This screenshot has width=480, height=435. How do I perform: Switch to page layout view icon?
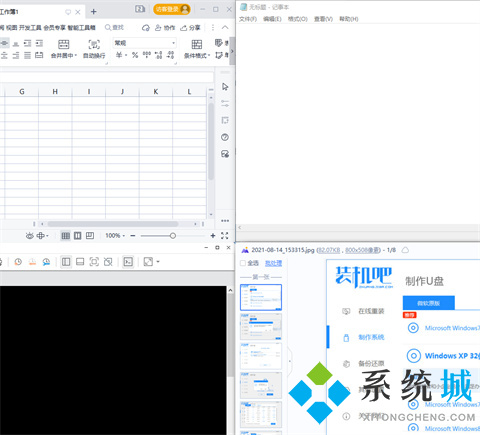[78, 236]
